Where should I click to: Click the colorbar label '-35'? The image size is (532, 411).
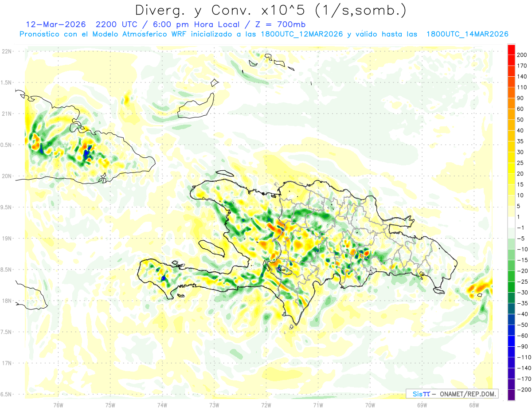(523, 303)
